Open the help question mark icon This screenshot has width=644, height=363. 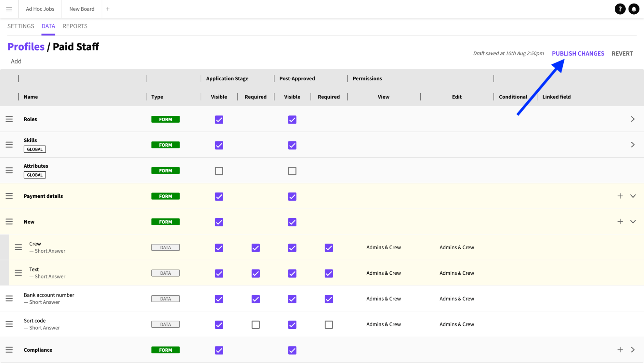[x=620, y=9]
